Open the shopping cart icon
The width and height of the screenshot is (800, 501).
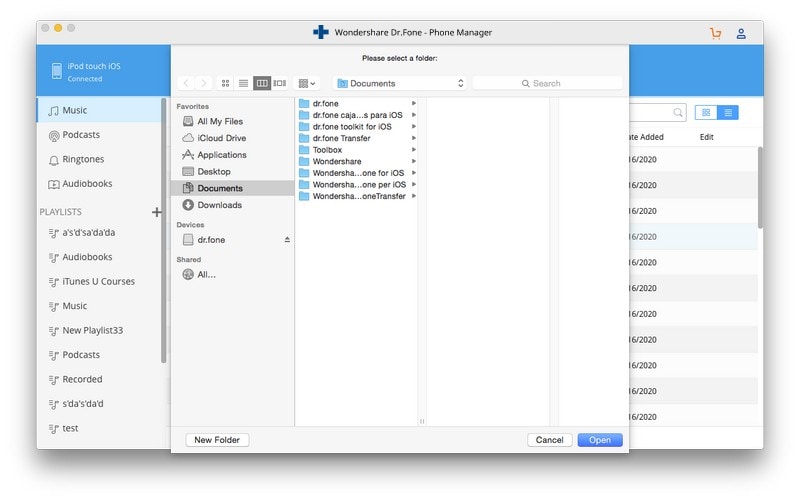pyautogui.click(x=716, y=34)
